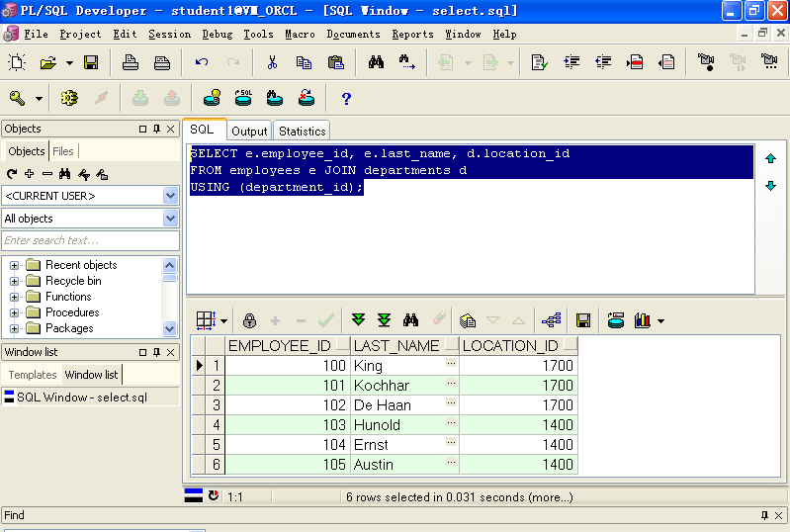Click the Execute gear icon in toolbar
790x532 pixels.
(x=69, y=98)
